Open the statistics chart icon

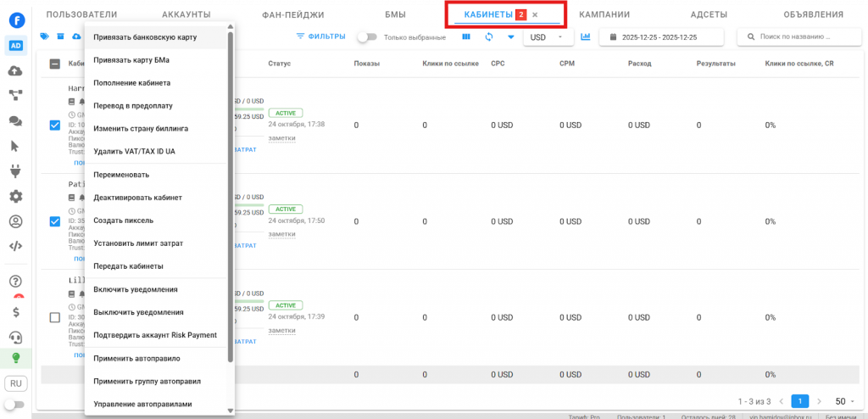[x=586, y=37]
